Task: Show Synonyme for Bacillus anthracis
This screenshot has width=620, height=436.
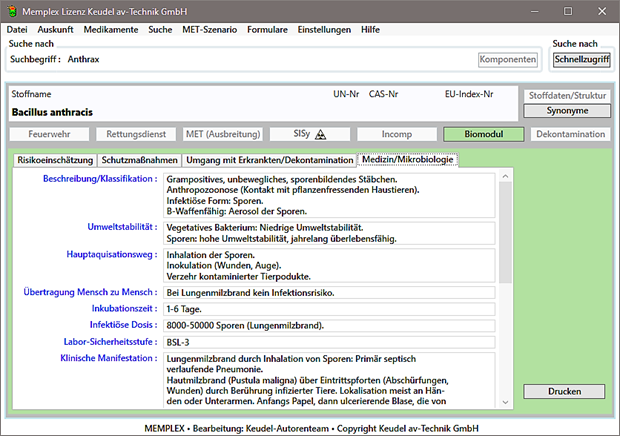Action: [x=567, y=111]
